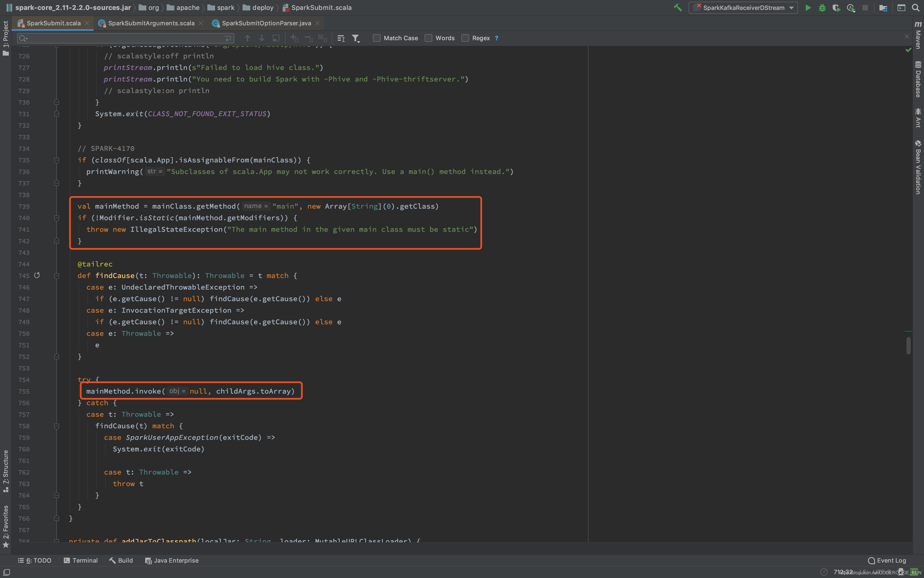The height and width of the screenshot is (578, 924).
Task: Click the spark-core sources jar breadcrumb
Action: (x=69, y=8)
